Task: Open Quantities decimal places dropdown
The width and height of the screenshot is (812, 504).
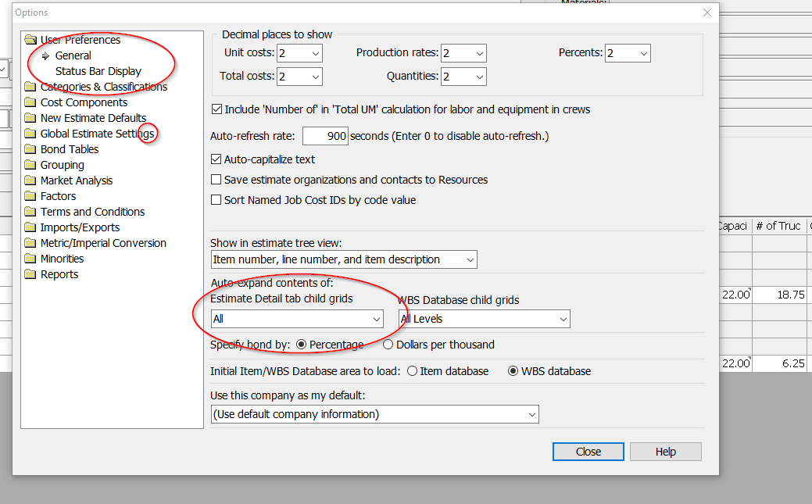Action: pos(464,77)
